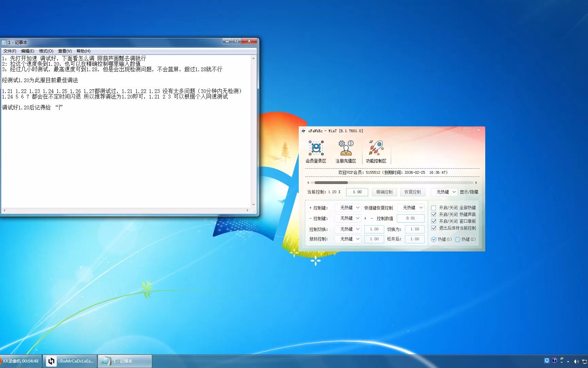Open Notepad 格式(O) menu
This screenshot has width=588, height=368.
pyautogui.click(x=46, y=51)
